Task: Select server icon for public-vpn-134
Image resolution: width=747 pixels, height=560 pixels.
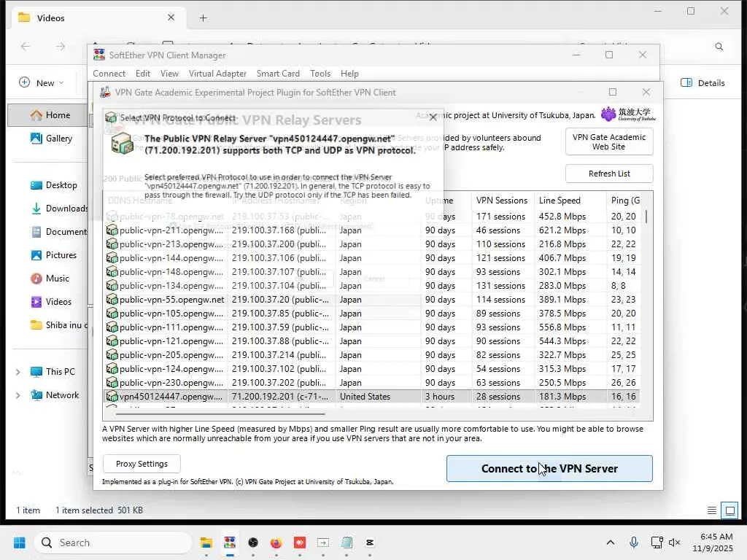Action: click(x=112, y=285)
